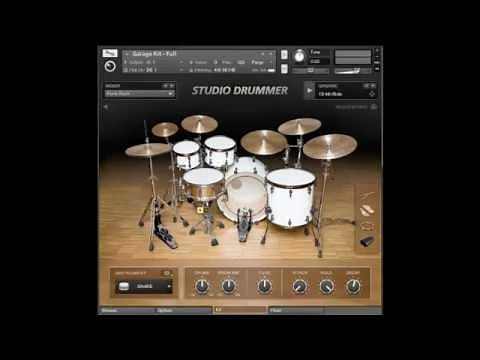The width and height of the screenshot is (480, 360).
Task: Click the master Tune knob in the header
Action: pyautogui.click(x=299, y=56)
